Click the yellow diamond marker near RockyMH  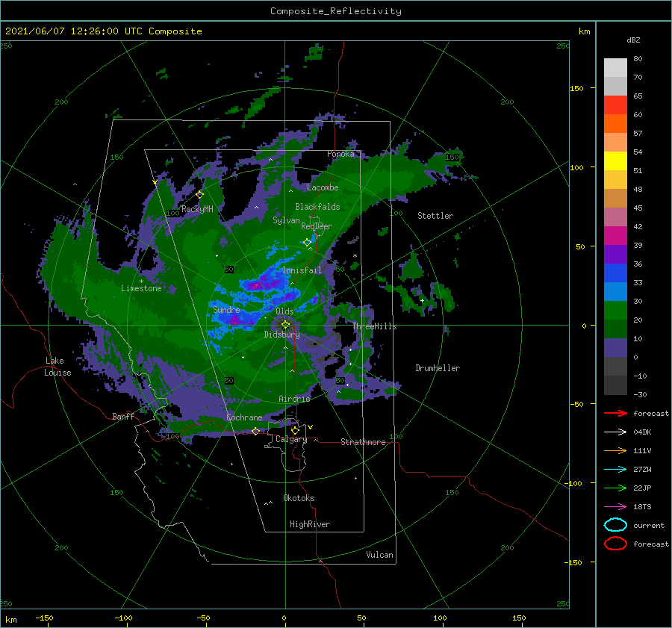point(199,195)
